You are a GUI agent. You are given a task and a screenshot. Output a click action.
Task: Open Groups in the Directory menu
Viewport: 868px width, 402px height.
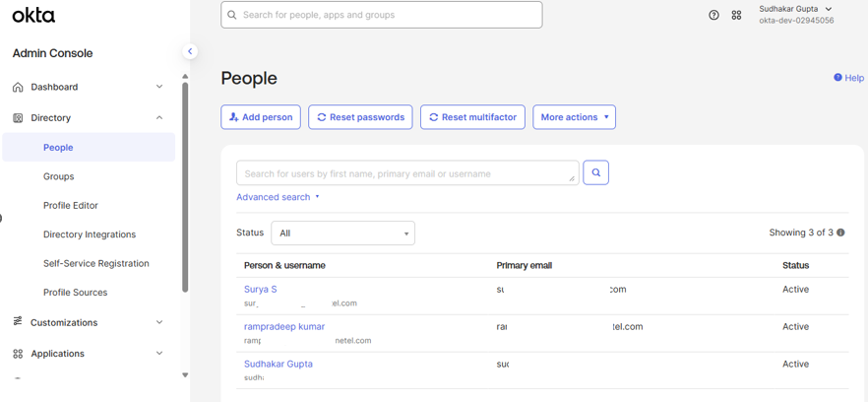(59, 176)
